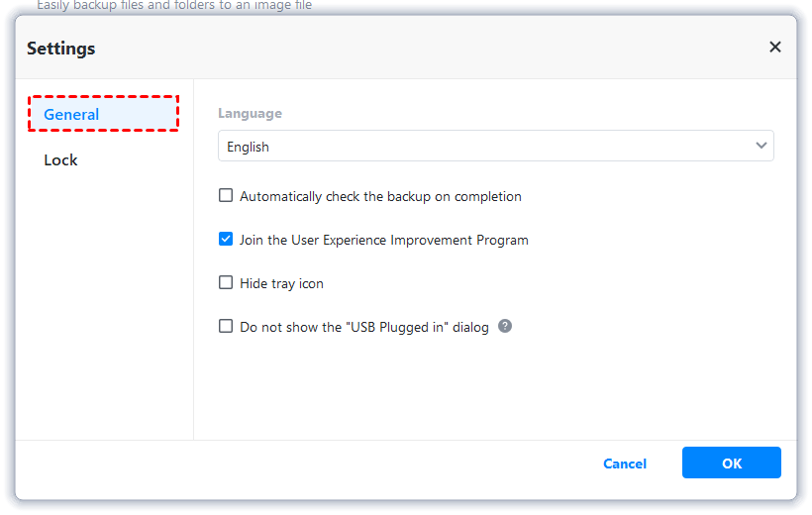
Task: Open the Lock settings tab
Action: (60, 159)
